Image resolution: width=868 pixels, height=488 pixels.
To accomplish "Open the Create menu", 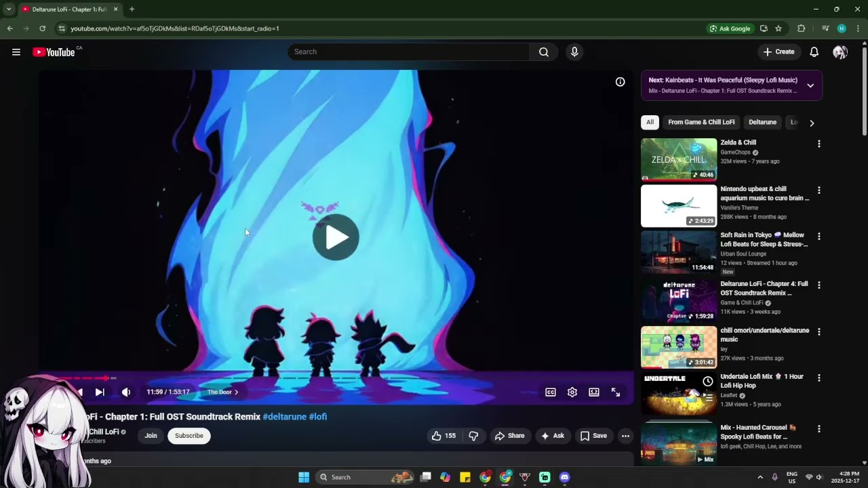I will [x=778, y=52].
